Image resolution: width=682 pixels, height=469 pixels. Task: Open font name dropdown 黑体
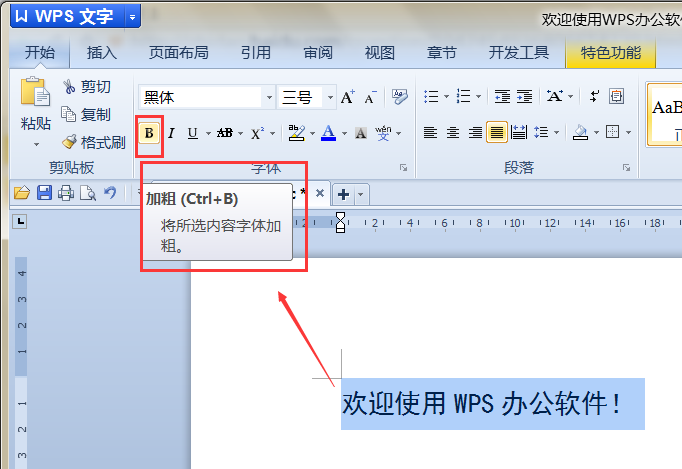tap(269, 97)
